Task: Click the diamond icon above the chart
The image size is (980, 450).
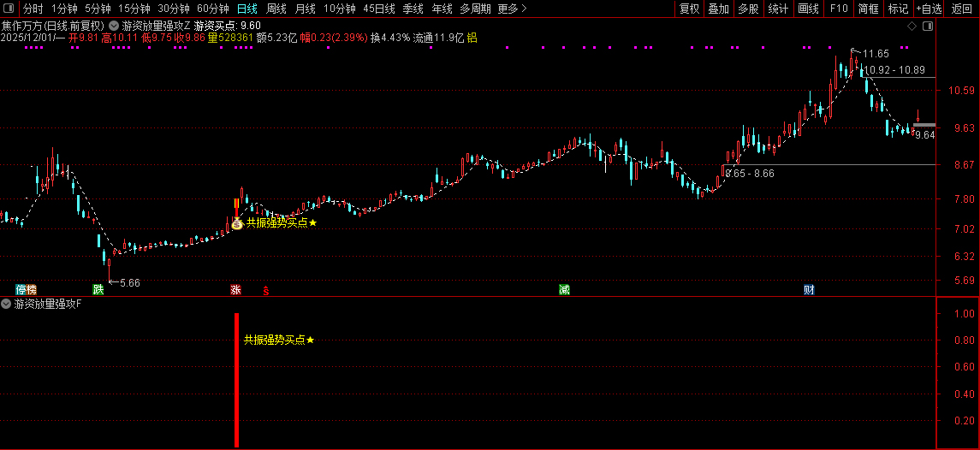Action: coord(912,27)
